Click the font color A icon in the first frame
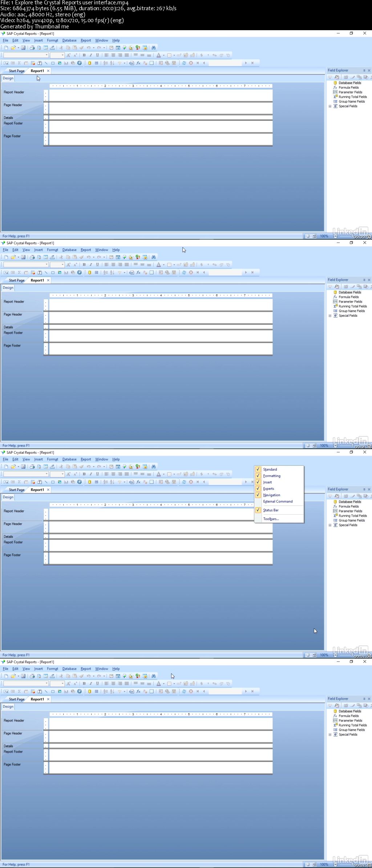The height and width of the screenshot is (868, 372). 158,55
